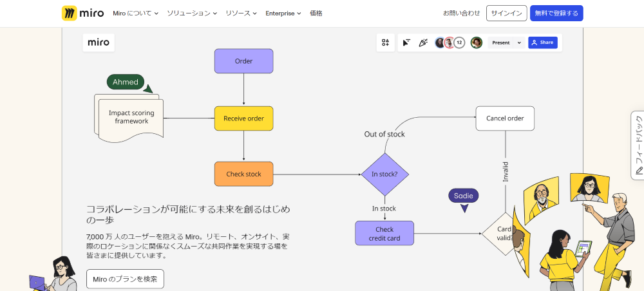
Task: Open the フィードバック side tab
Action: [x=638, y=145]
